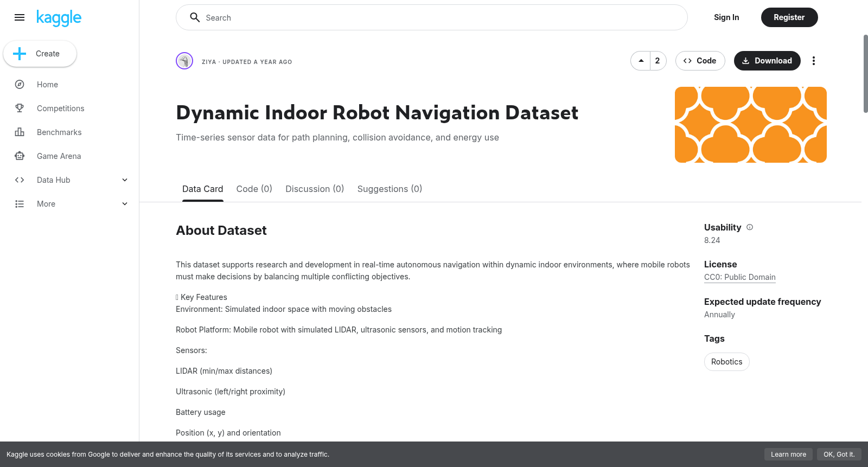View the upvote count 2
The width and height of the screenshot is (868, 467).
[658, 61]
